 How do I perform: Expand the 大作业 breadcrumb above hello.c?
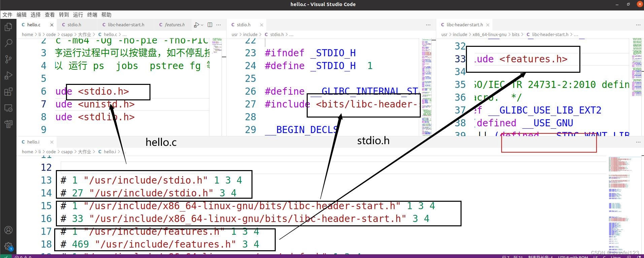click(84, 35)
